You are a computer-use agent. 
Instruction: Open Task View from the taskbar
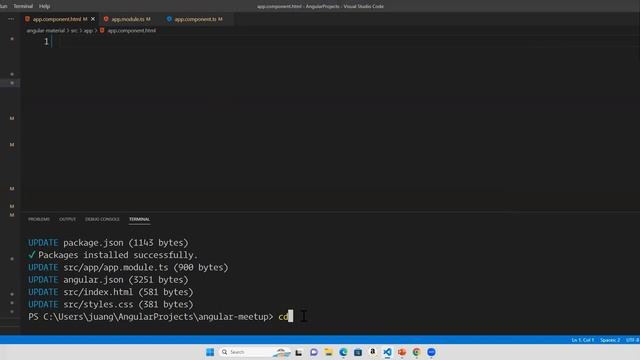click(299, 353)
